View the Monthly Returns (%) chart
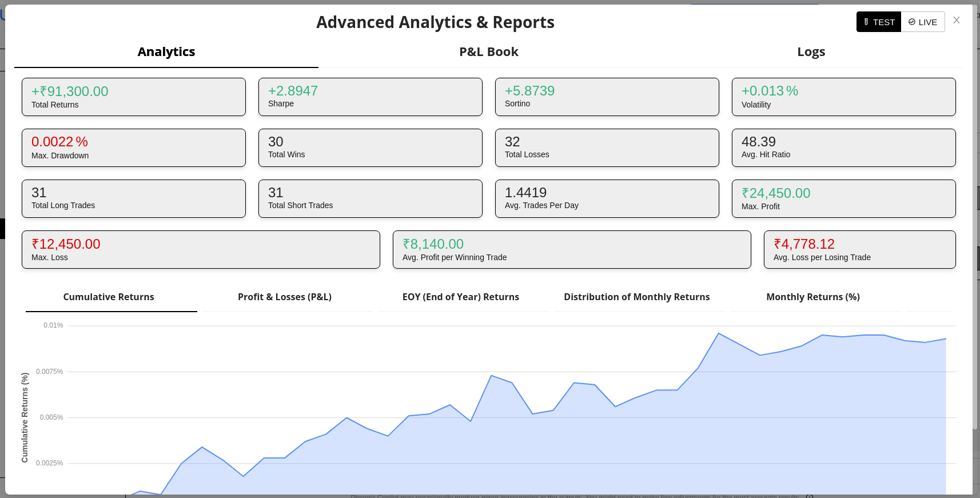Viewport: 980px width, 498px height. click(812, 297)
